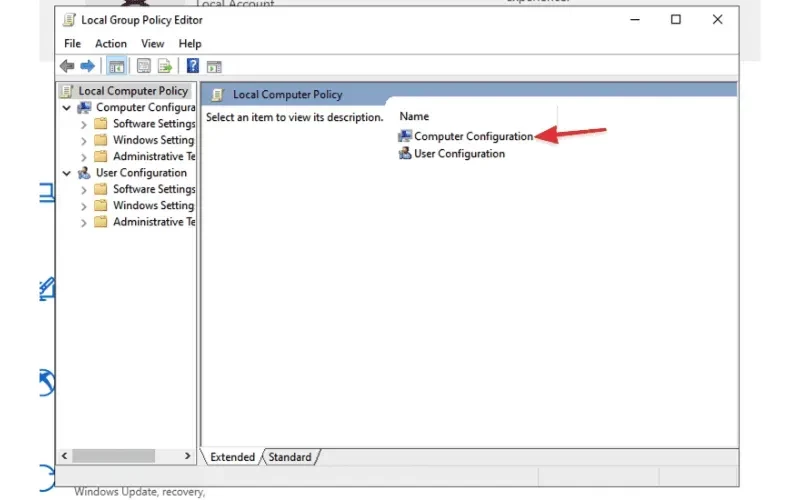
Task: Click the Properties toolbar icon
Action: click(x=143, y=66)
